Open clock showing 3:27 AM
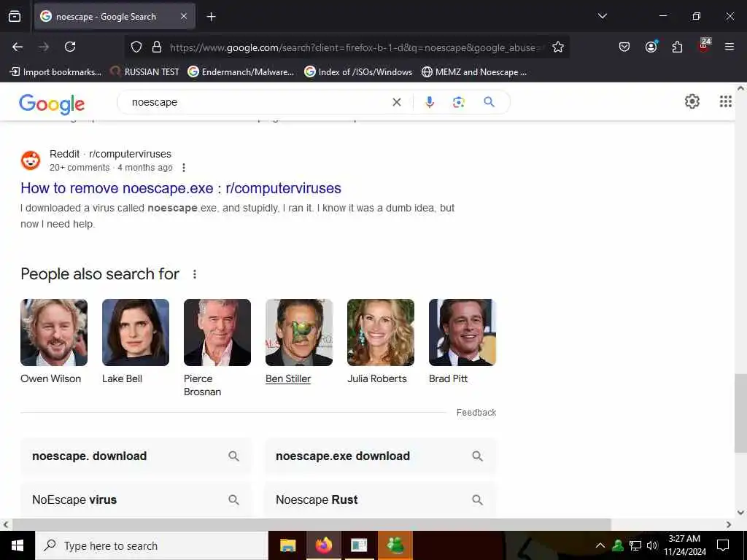The width and height of the screenshot is (747, 560). pos(684,545)
